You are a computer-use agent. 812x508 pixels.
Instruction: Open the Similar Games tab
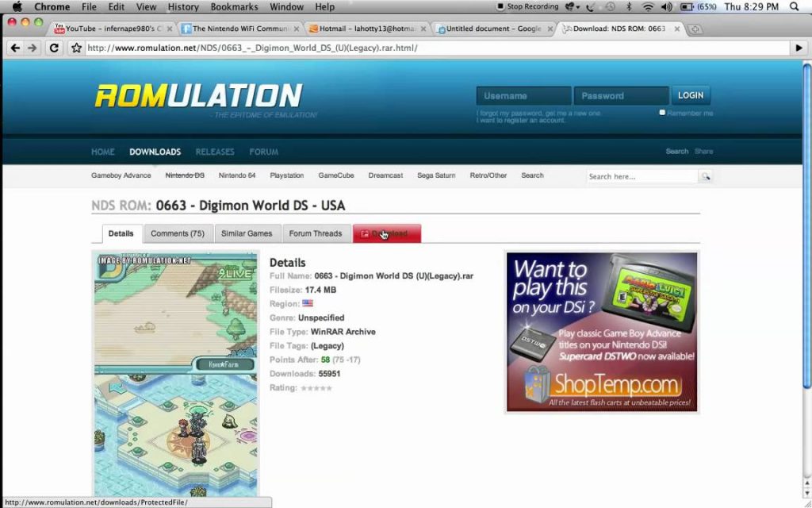pyautogui.click(x=247, y=233)
